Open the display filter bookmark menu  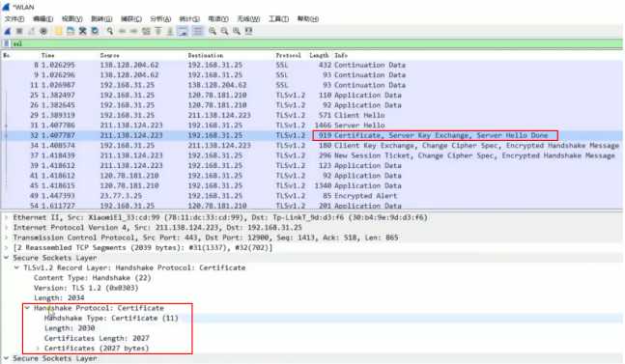coord(6,43)
